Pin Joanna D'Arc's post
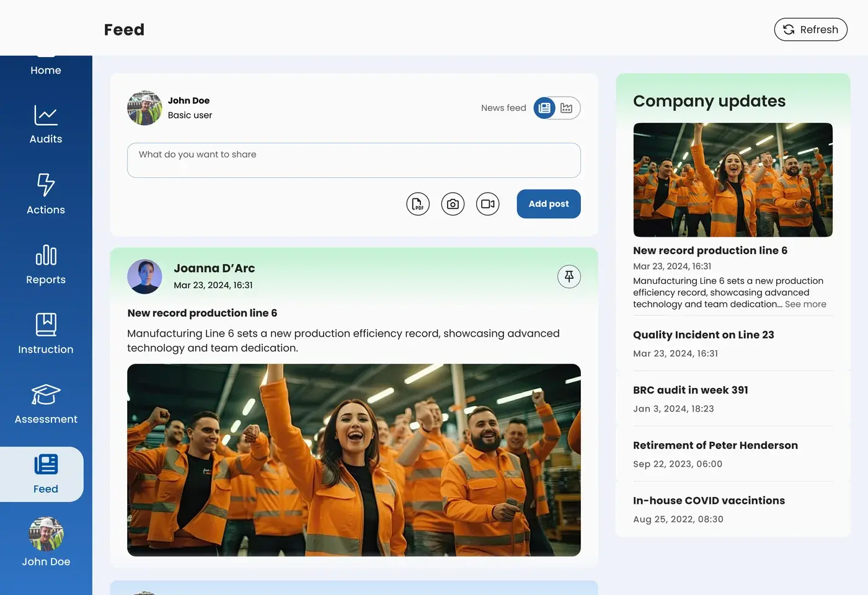The height and width of the screenshot is (595, 868). pos(569,276)
